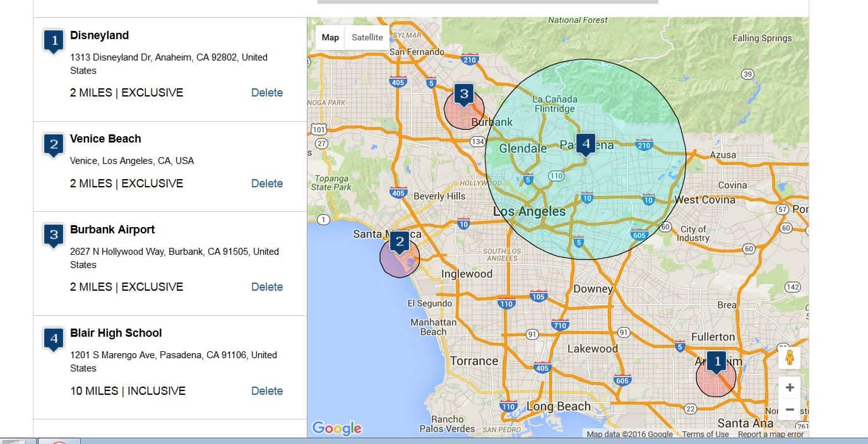Click the Burbank Airport location title
Viewport: 868px width, 444px height.
click(112, 230)
